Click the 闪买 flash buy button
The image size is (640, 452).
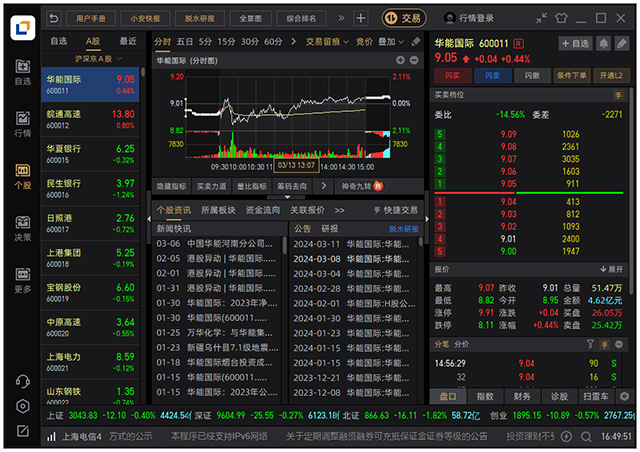[x=453, y=76]
